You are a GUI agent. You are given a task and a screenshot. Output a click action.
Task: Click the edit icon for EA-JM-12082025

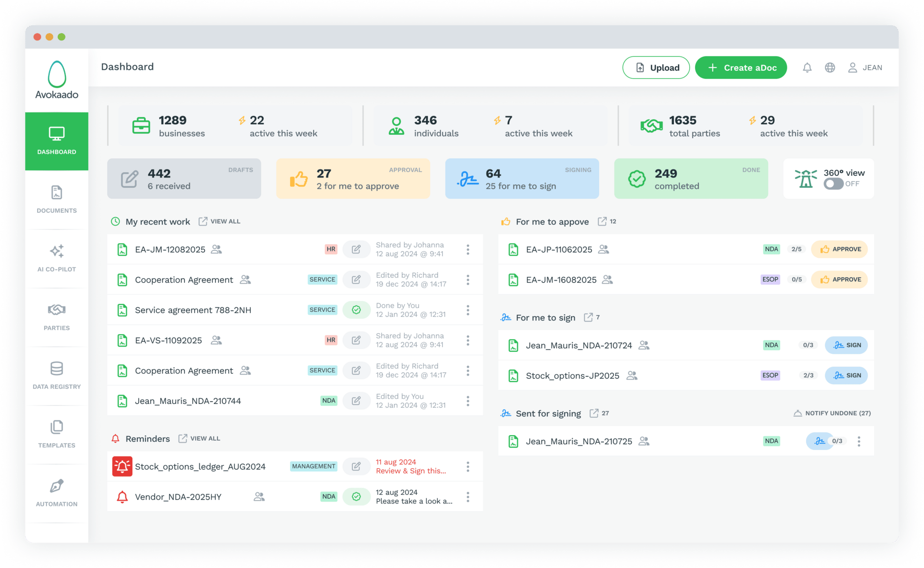click(356, 249)
